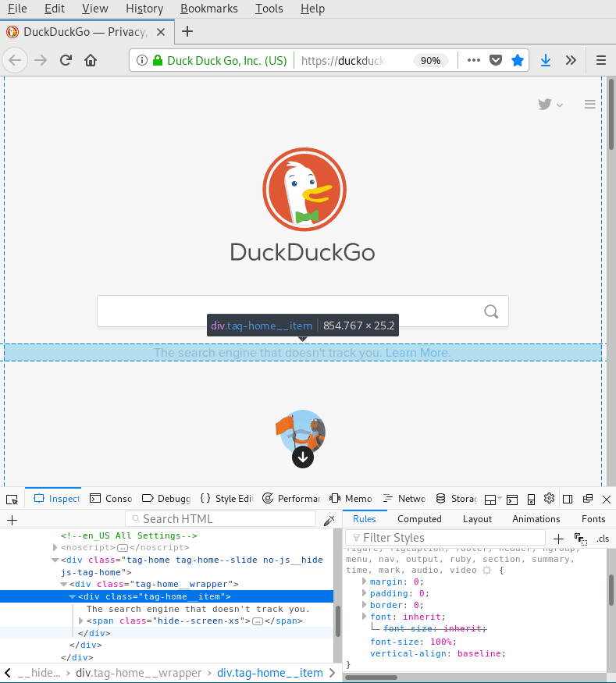Expand the font shorthand property

(364, 617)
